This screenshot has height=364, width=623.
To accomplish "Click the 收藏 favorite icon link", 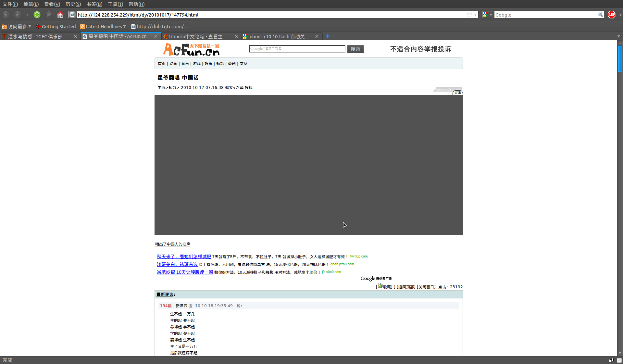I will 385,286.
